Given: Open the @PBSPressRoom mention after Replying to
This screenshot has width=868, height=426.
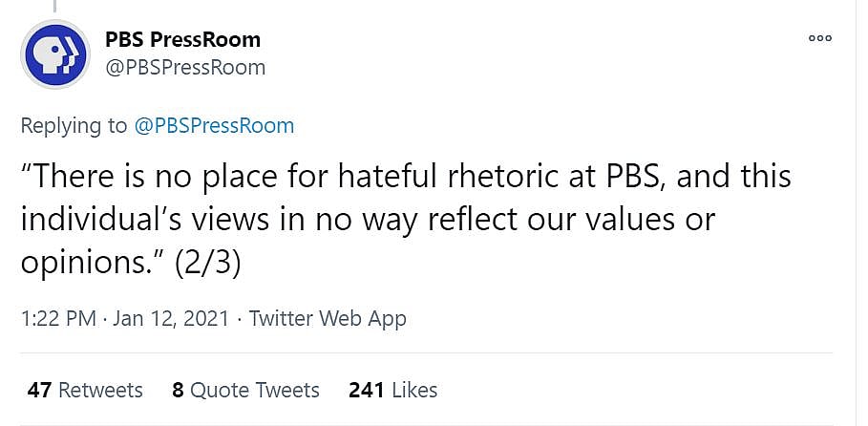Looking at the screenshot, I should pos(214,125).
